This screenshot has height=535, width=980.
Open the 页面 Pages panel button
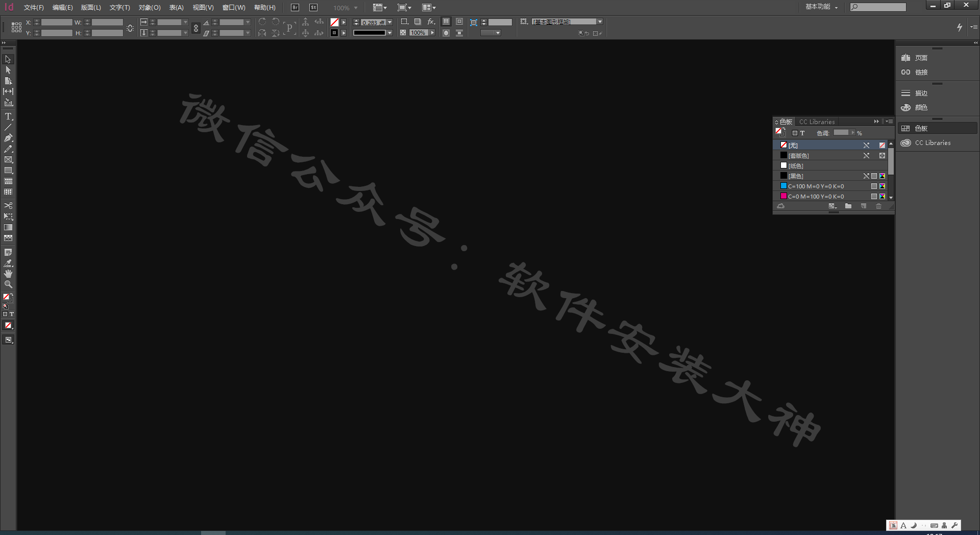coord(937,58)
